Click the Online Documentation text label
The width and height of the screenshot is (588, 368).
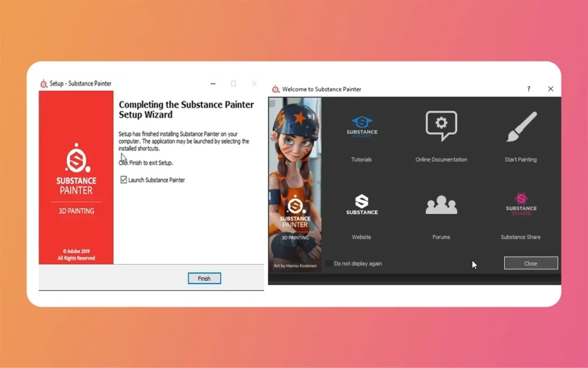(440, 159)
